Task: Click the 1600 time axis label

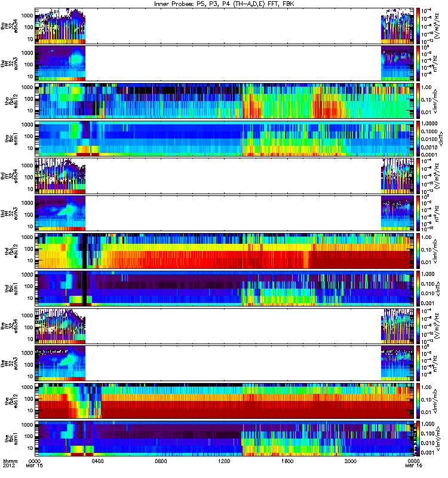Action: [x=287, y=461]
